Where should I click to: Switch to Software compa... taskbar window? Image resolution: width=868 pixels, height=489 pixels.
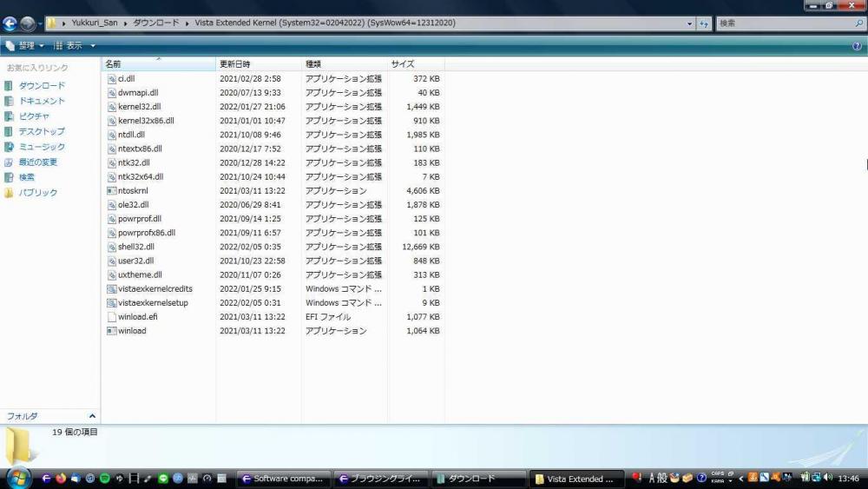pos(284,479)
